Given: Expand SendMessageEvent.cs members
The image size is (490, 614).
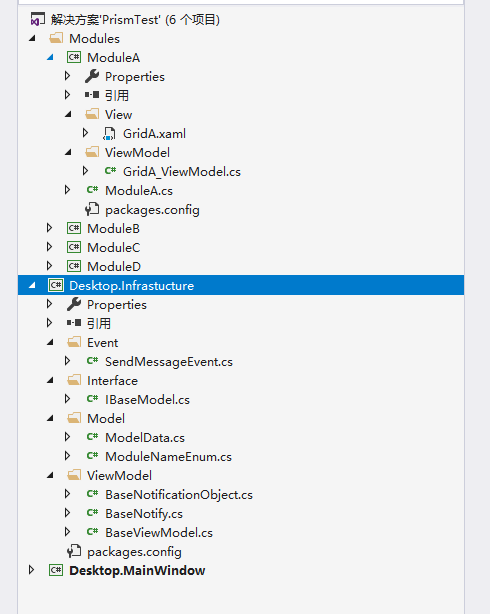Looking at the screenshot, I should [x=67, y=361].
